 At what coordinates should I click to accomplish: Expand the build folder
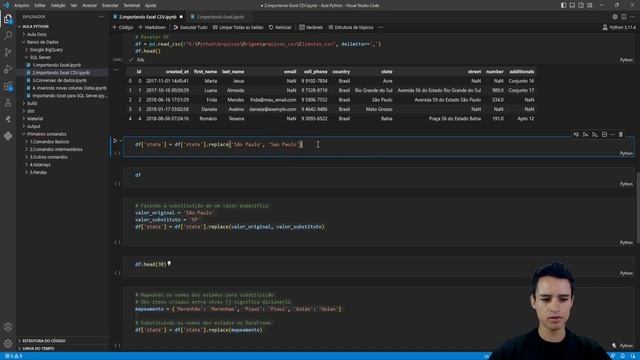click(x=32, y=103)
